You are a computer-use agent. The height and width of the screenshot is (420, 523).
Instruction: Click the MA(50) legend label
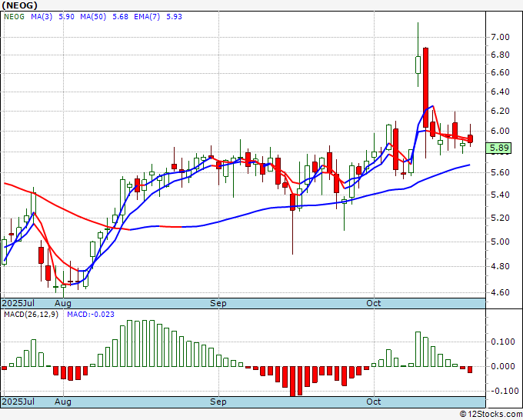pyautogui.click(x=93, y=17)
